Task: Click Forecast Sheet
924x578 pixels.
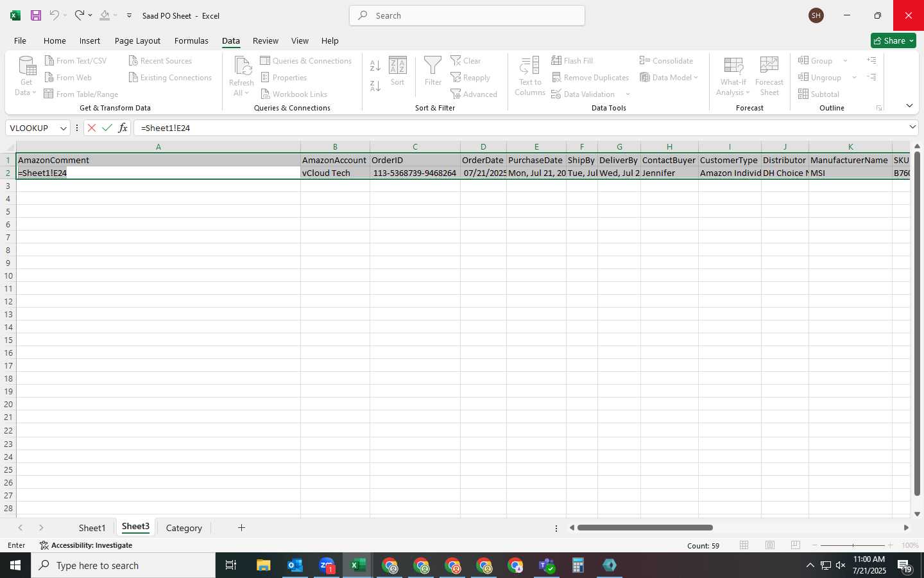Action: pos(769,76)
